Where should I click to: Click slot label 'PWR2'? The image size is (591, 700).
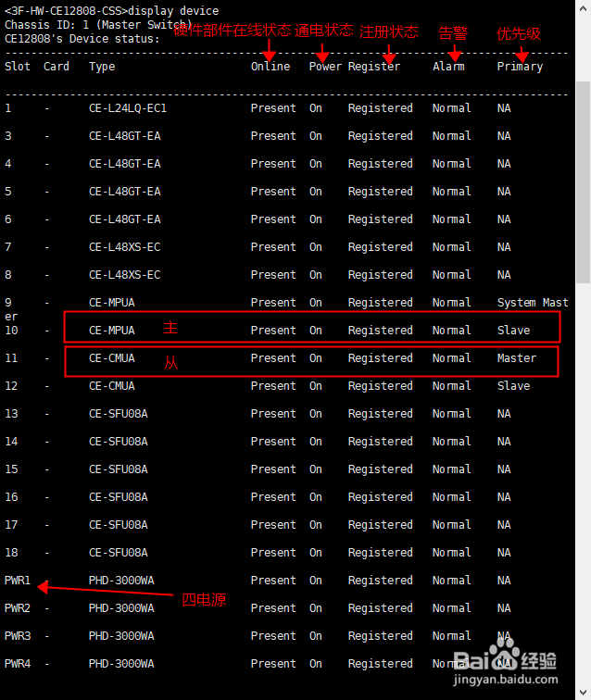(x=18, y=607)
